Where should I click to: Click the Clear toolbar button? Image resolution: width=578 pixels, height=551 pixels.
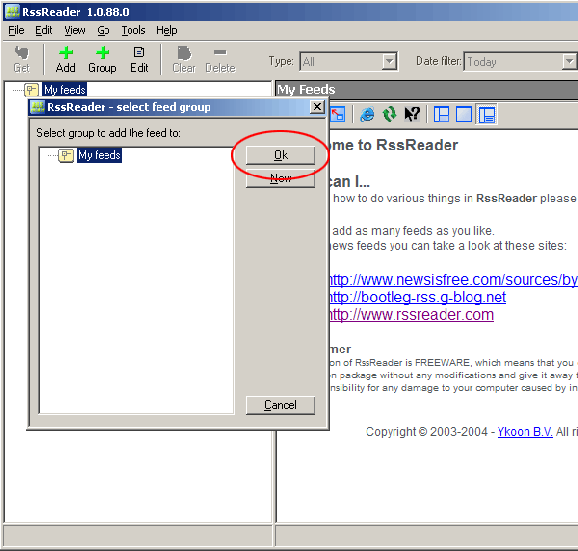184,59
